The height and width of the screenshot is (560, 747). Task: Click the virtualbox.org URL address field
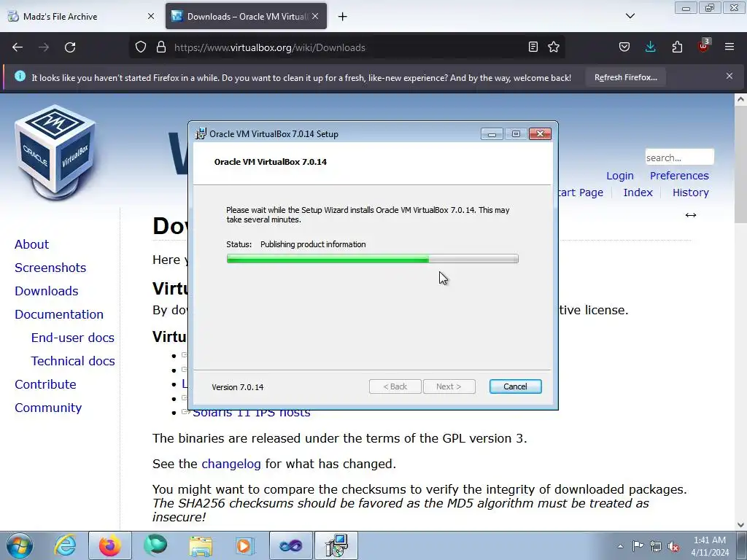click(348, 47)
